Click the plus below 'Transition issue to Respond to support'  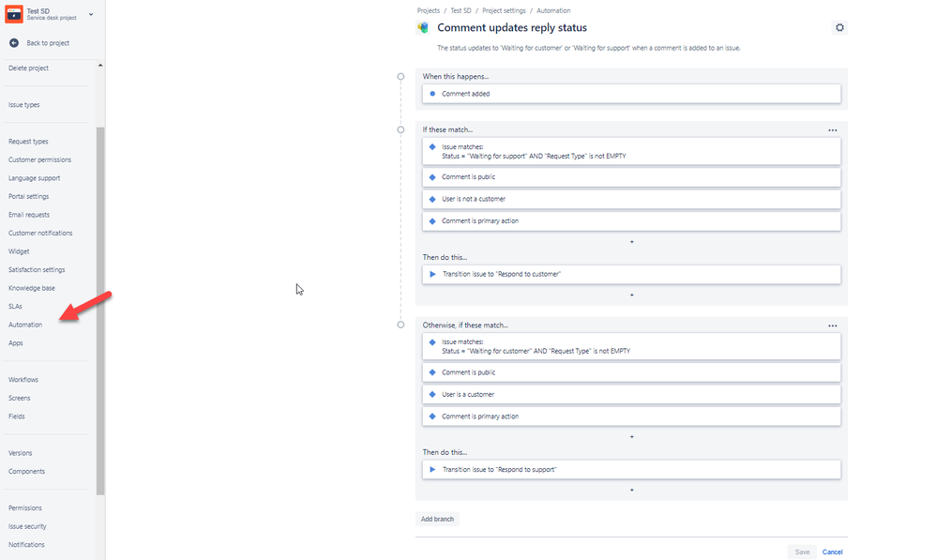(x=631, y=491)
